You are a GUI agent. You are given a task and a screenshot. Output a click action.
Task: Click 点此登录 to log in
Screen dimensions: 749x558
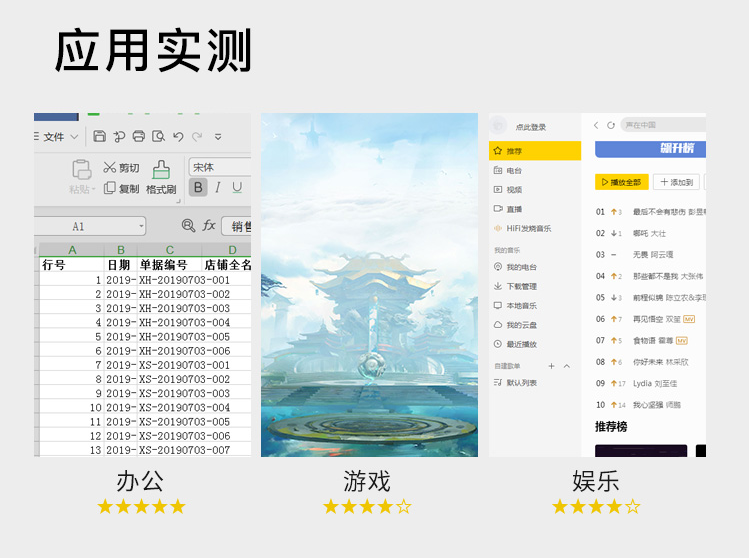tap(530, 127)
